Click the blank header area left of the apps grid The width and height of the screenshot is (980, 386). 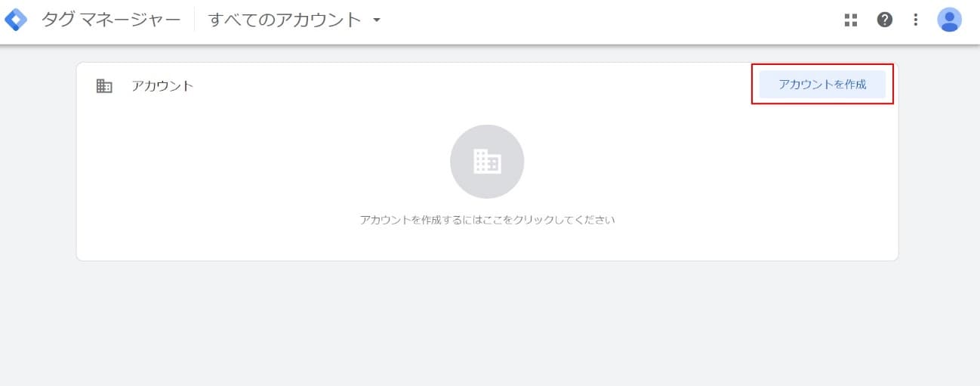[604, 21]
